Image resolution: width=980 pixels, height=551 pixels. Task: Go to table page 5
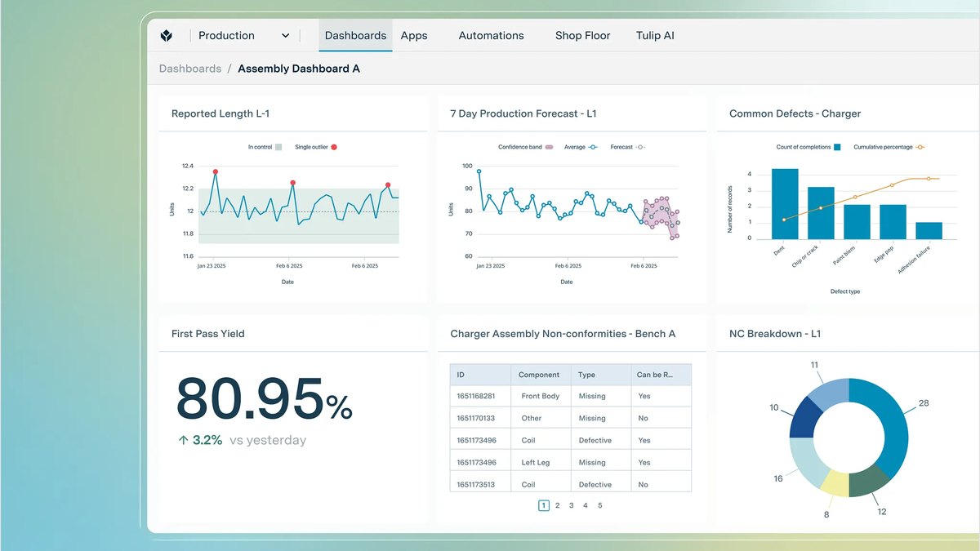pyautogui.click(x=599, y=506)
